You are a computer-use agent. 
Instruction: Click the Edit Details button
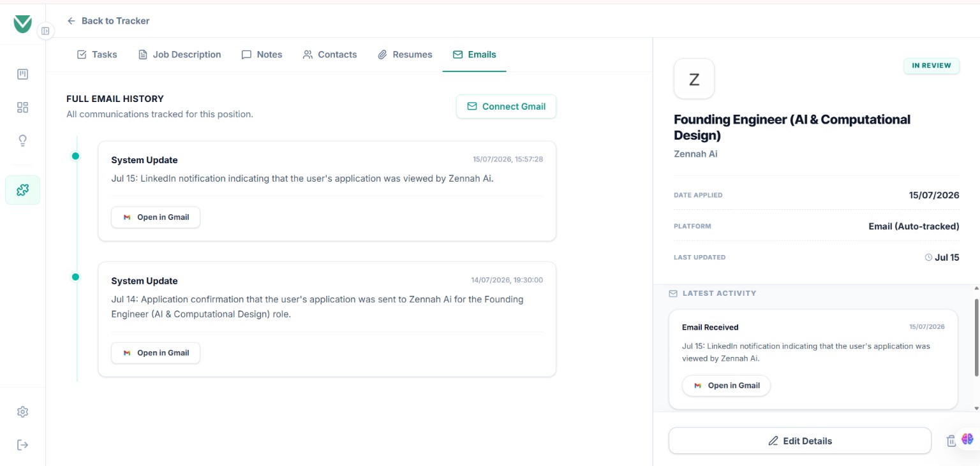tap(800, 441)
